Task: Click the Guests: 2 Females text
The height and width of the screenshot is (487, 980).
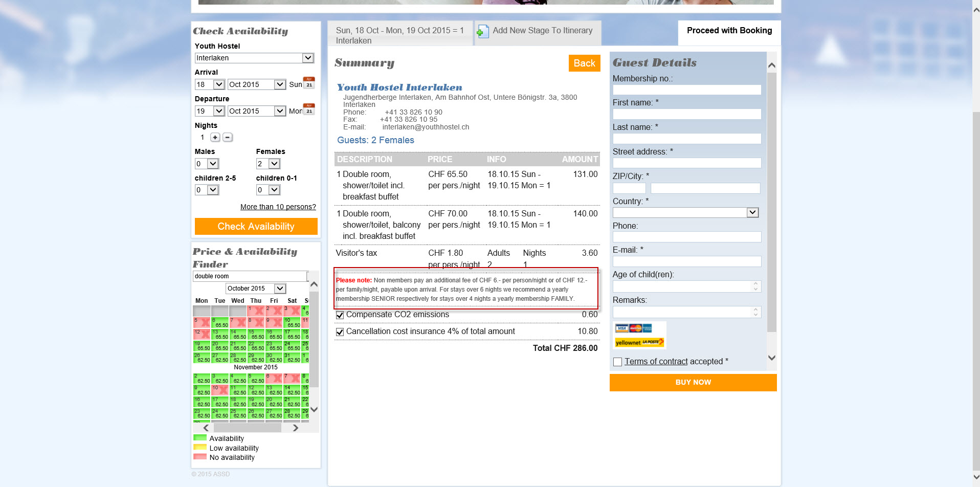Action: pyautogui.click(x=375, y=140)
